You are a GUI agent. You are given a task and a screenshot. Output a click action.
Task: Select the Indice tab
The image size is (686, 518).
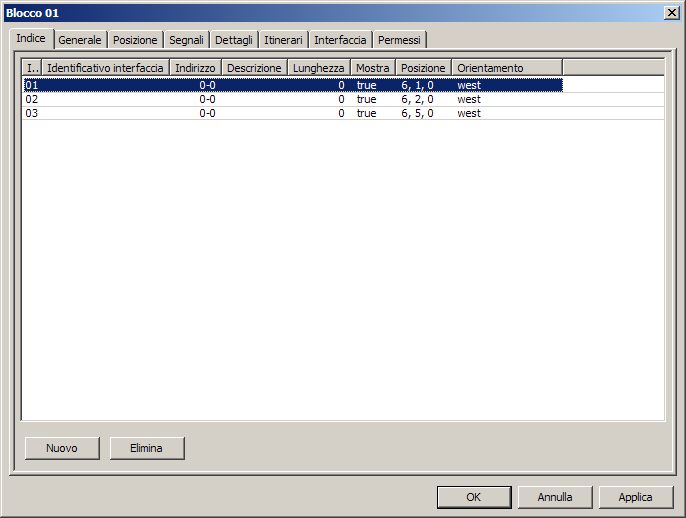(31, 38)
